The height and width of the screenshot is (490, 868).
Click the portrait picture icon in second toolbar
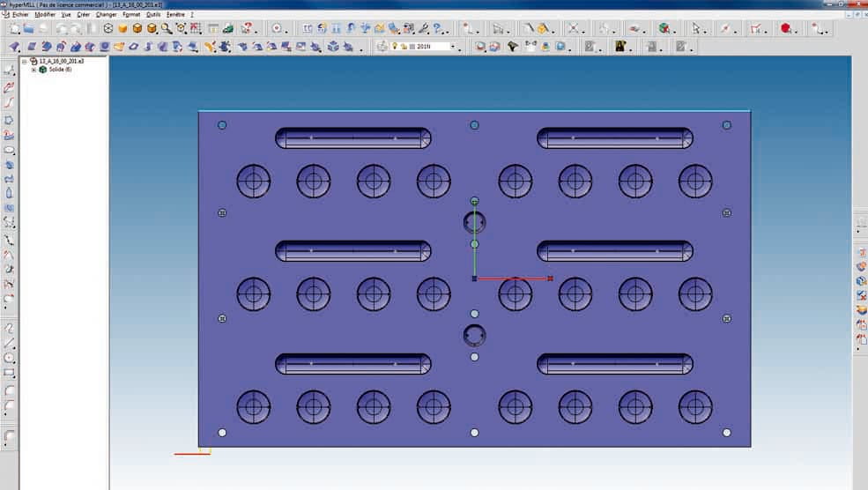point(620,47)
